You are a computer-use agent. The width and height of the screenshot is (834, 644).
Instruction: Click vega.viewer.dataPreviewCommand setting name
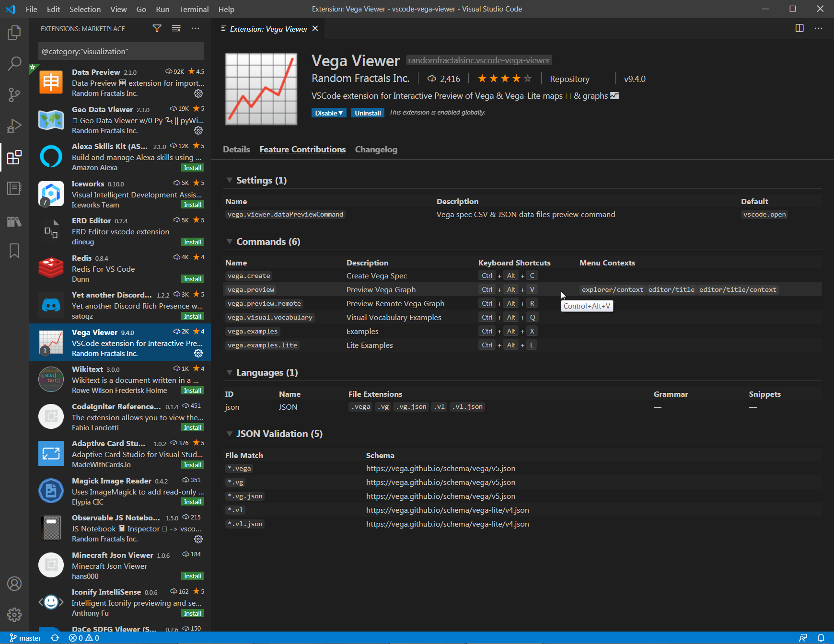click(x=285, y=214)
